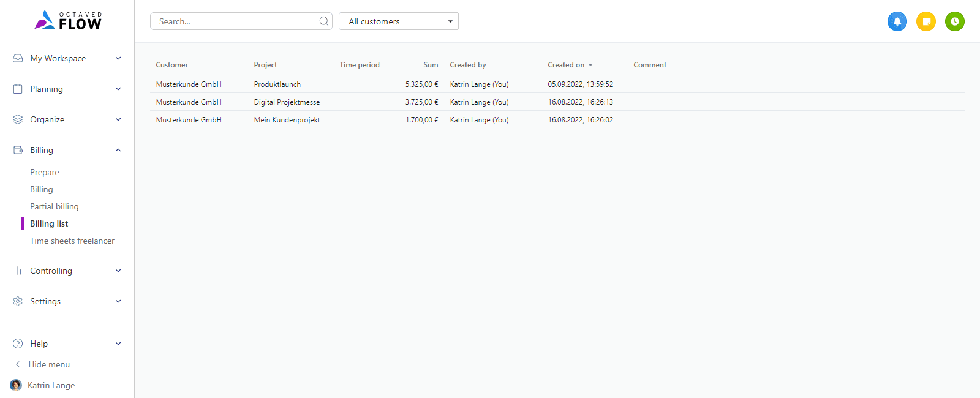Click the Settings gear icon in sidebar

pos(18,301)
